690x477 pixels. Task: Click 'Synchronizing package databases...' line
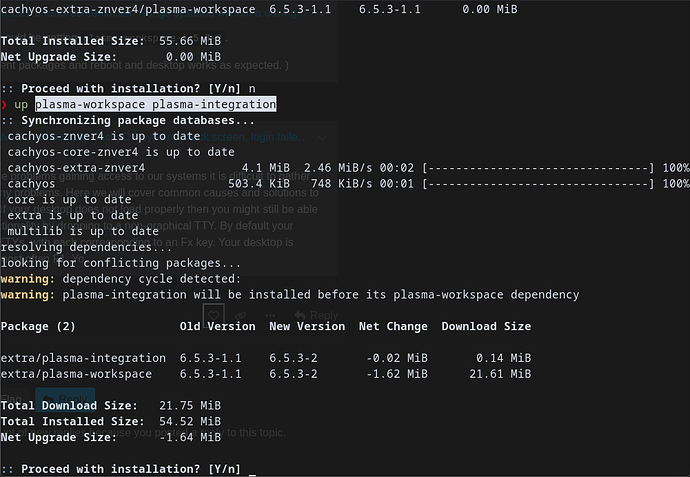pos(128,120)
